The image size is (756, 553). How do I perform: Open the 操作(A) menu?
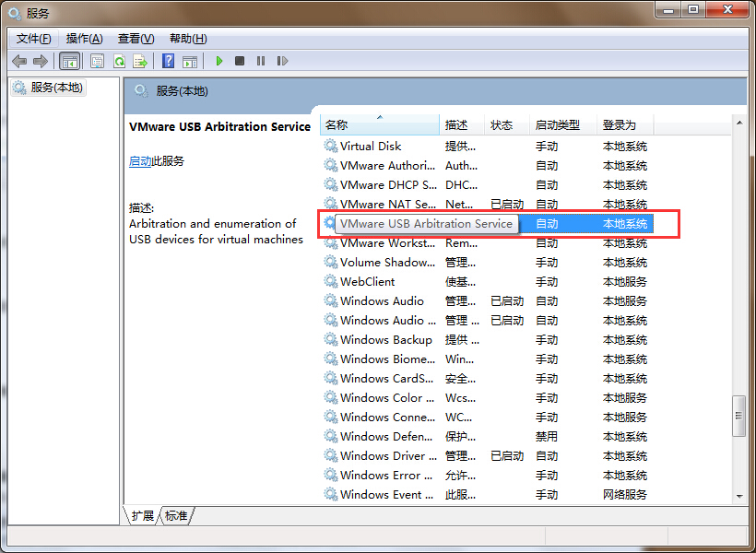pos(84,38)
